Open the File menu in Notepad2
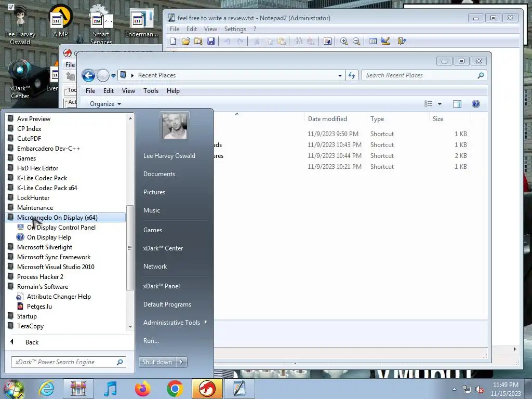The height and width of the screenshot is (399, 532). coord(175,29)
